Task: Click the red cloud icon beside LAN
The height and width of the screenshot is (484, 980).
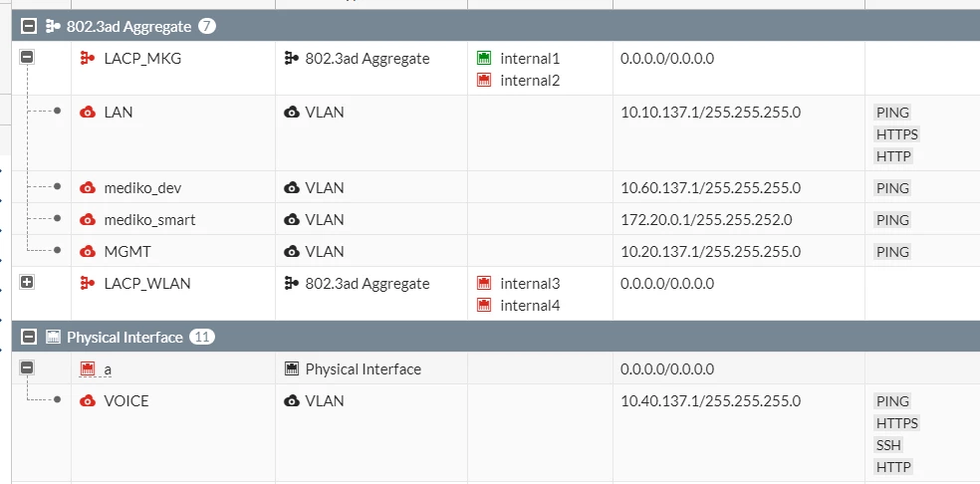Action: (x=88, y=113)
